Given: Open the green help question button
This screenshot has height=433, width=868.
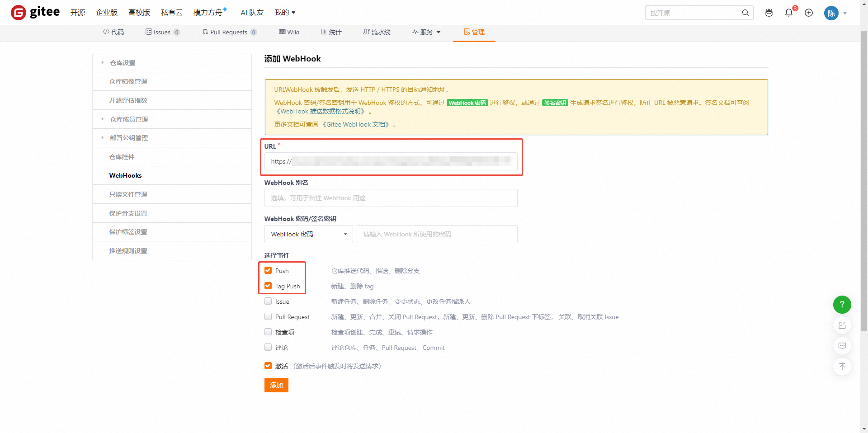Looking at the screenshot, I should 842,305.
